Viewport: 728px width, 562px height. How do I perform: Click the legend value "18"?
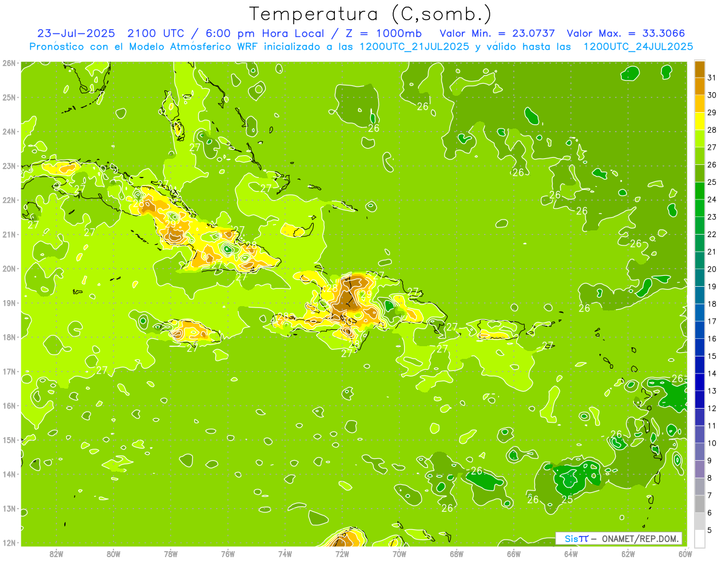(x=712, y=304)
